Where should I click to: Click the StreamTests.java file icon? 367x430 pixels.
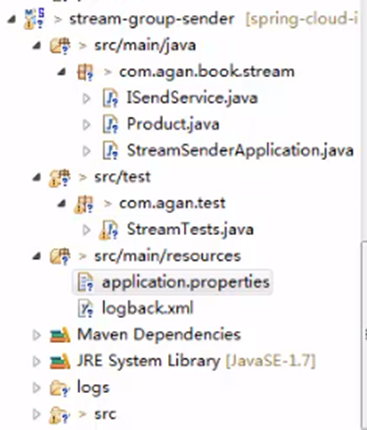(x=109, y=230)
